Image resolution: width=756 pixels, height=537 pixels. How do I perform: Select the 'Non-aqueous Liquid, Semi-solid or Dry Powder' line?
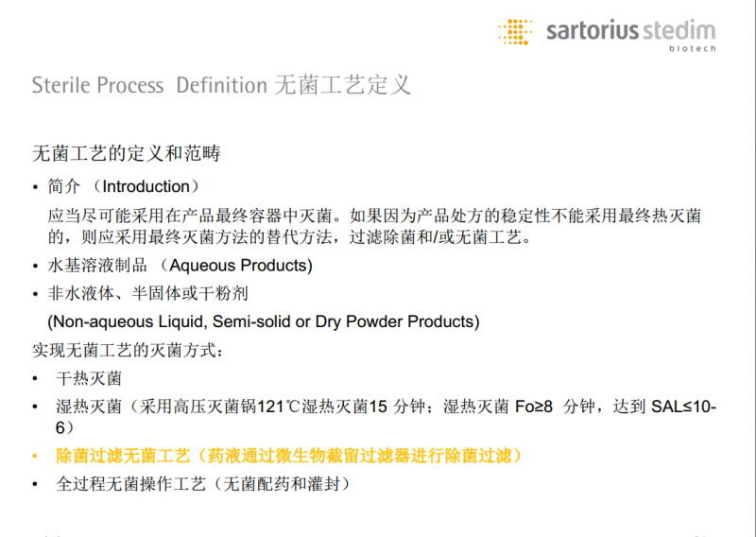[x=264, y=321]
